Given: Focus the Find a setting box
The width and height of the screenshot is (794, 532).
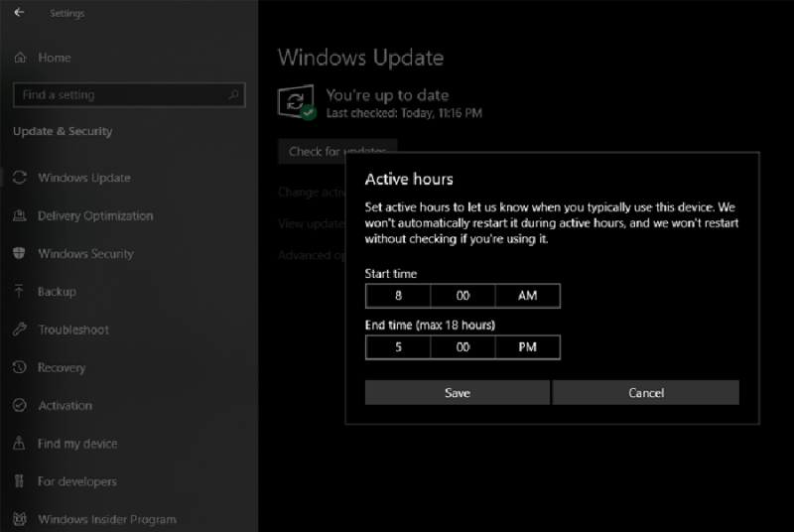Looking at the screenshot, I should pyautogui.click(x=129, y=94).
